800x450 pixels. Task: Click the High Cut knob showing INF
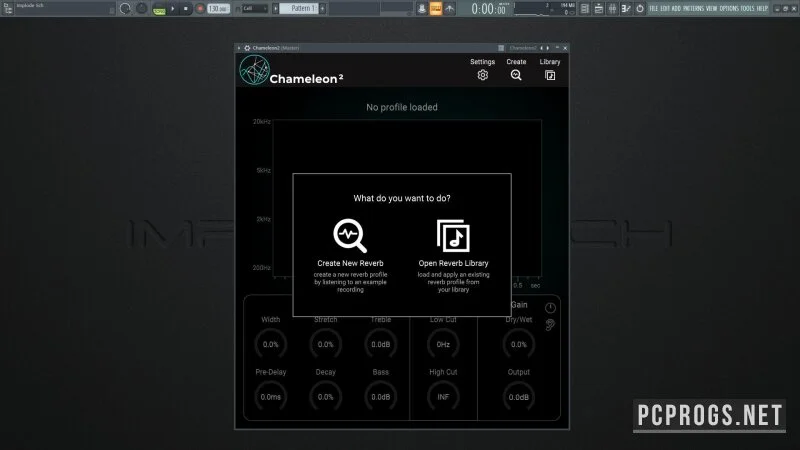[443, 397]
